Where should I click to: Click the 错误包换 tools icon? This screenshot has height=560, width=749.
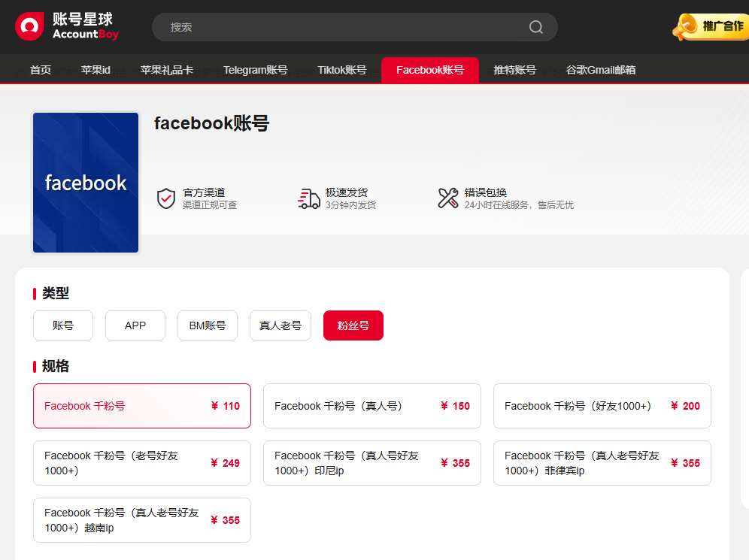click(x=447, y=198)
